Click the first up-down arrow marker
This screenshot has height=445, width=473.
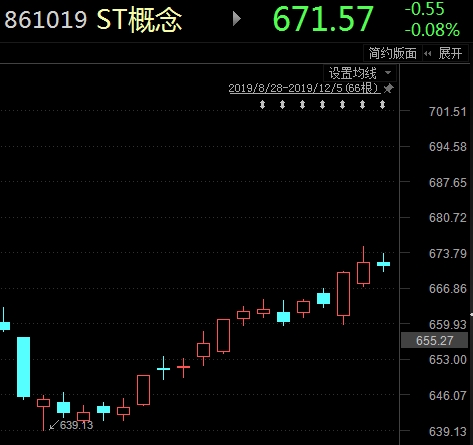point(262,105)
